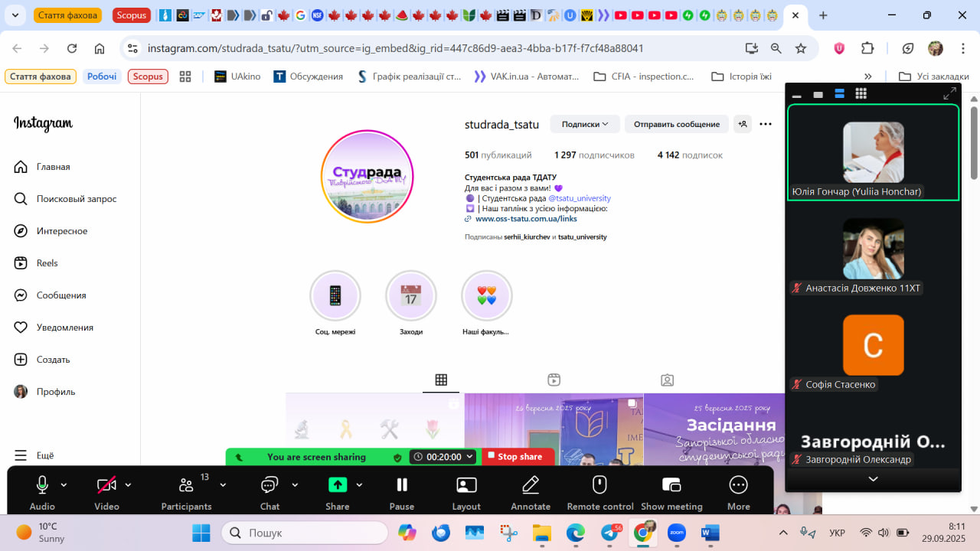
Task: Open the @tsatu_university mention link
Action: click(580, 198)
